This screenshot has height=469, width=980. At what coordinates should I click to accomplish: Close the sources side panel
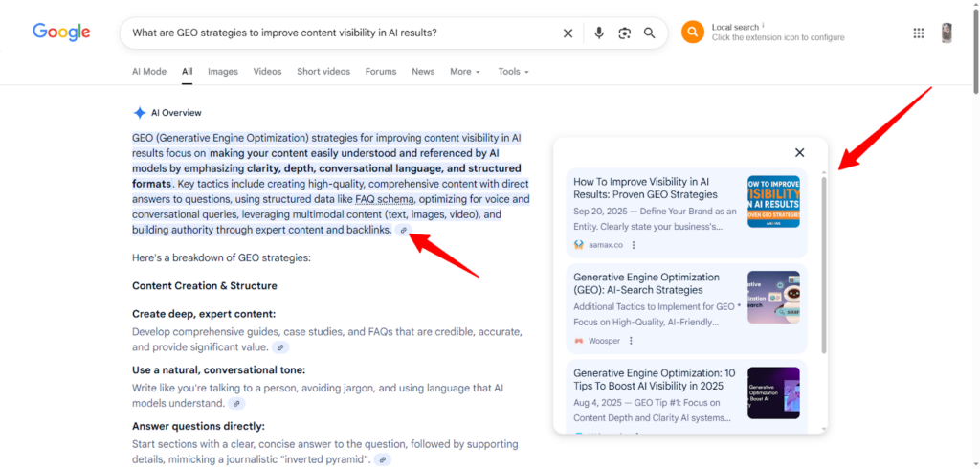click(x=799, y=152)
